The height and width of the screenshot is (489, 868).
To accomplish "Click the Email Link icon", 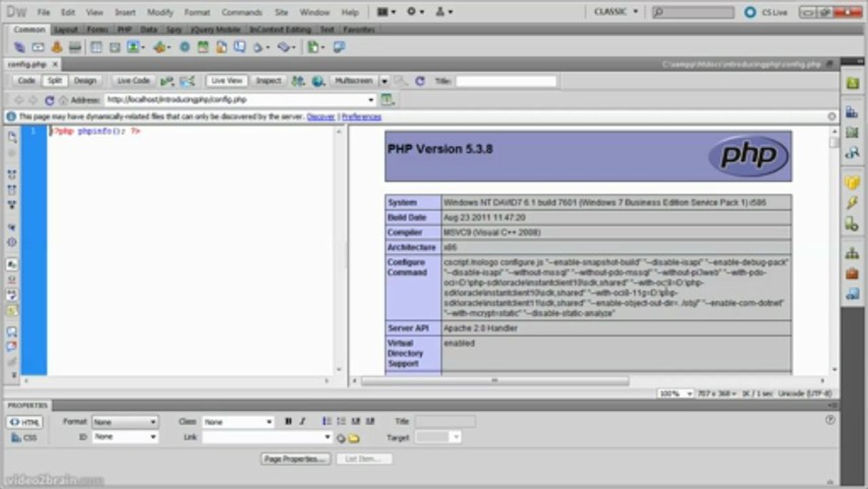I will coord(38,47).
